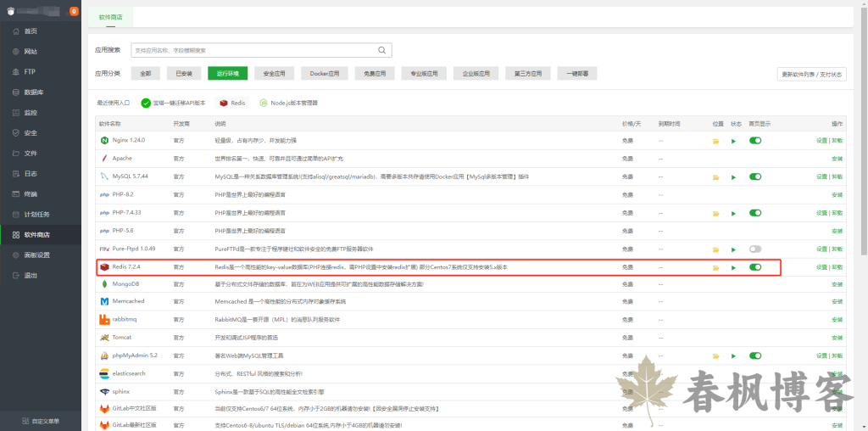Toggle MySQL homepage display switch

click(755, 176)
